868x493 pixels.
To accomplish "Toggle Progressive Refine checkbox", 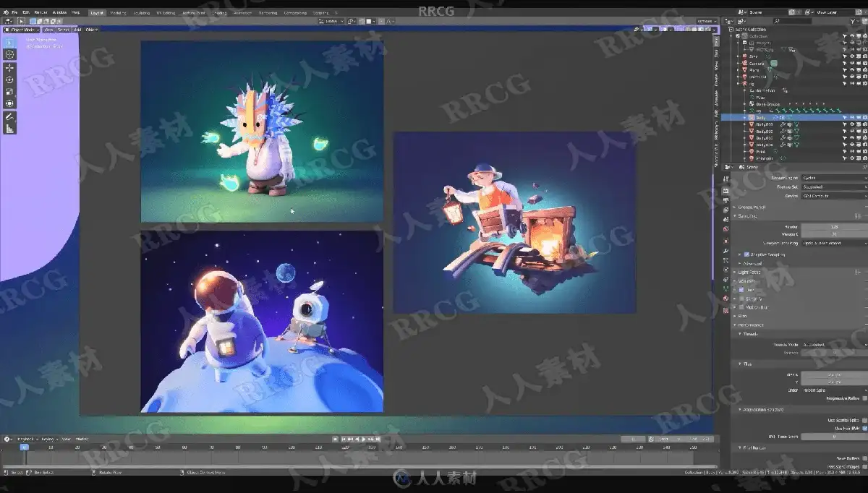I will coord(864,398).
